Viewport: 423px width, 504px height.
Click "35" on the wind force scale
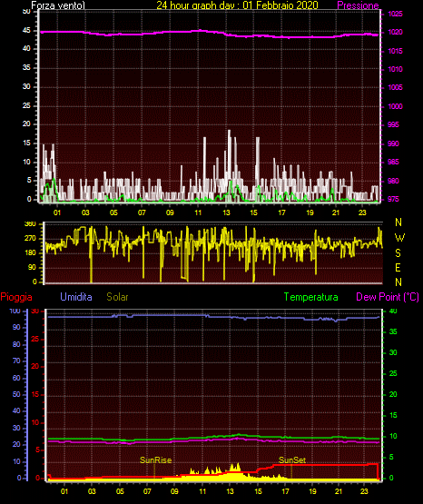click(26, 68)
